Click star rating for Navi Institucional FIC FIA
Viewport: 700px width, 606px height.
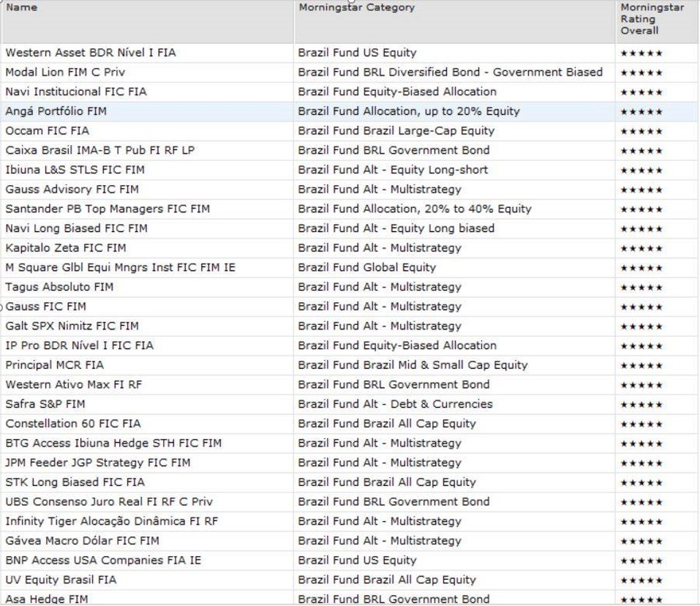(x=641, y=93)
